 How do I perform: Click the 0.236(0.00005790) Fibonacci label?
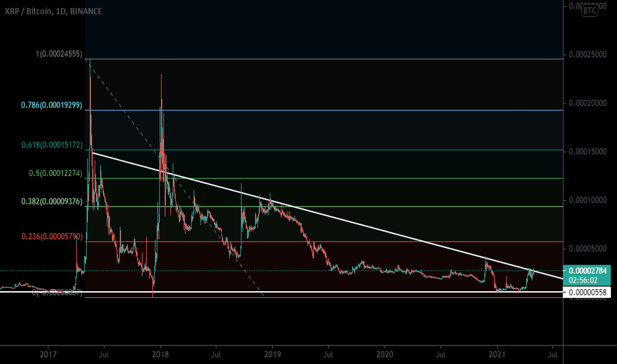click(x=52, y=236)
